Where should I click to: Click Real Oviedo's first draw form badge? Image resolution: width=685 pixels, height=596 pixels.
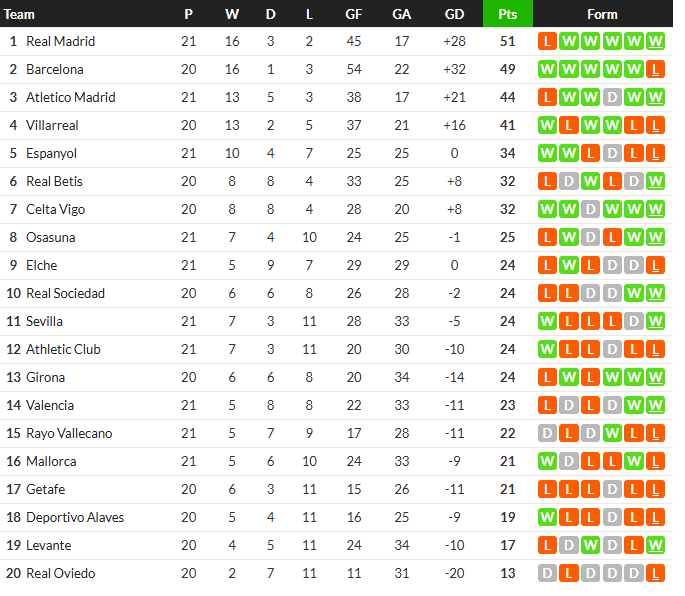[547, 573]
